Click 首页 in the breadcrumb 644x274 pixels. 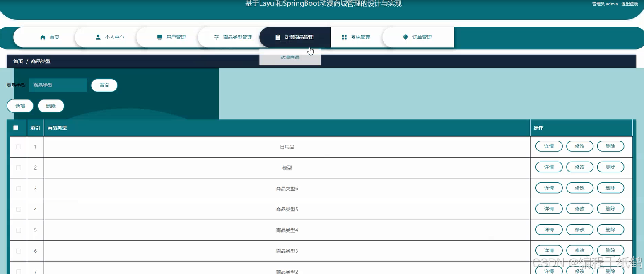coord(18,61)
